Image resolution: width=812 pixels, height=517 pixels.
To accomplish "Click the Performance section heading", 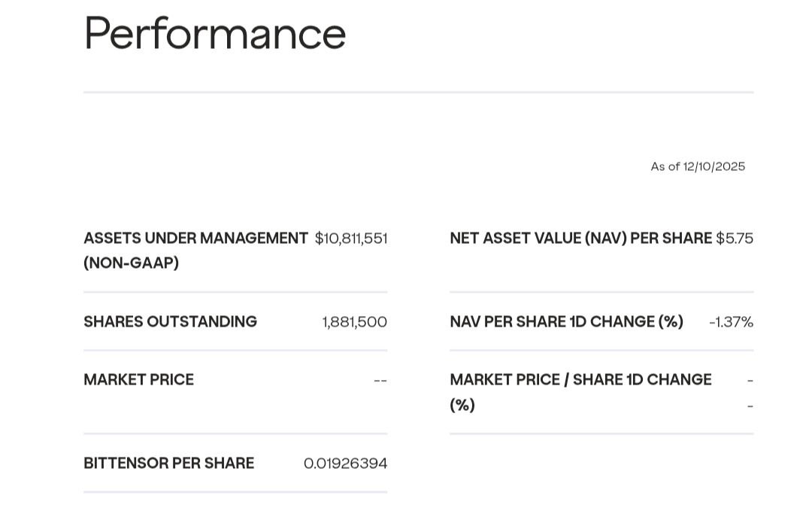I will click(x=214, y=34).
